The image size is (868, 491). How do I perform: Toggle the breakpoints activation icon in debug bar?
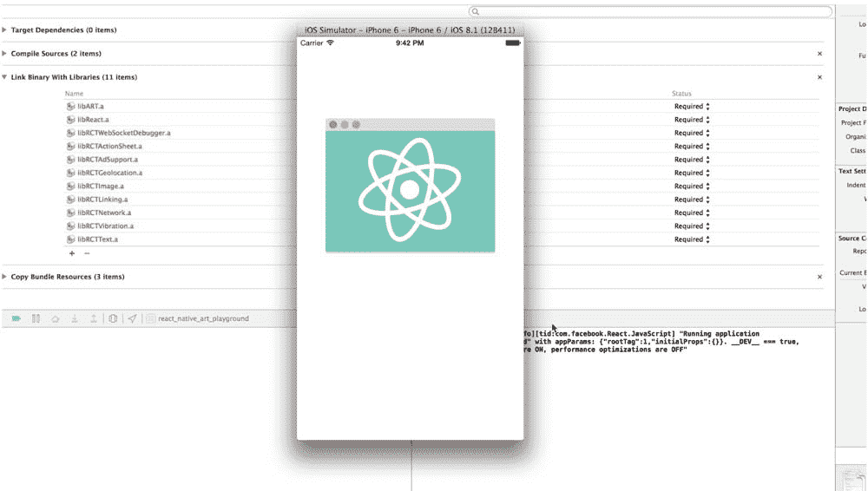(x=16, y=318)
